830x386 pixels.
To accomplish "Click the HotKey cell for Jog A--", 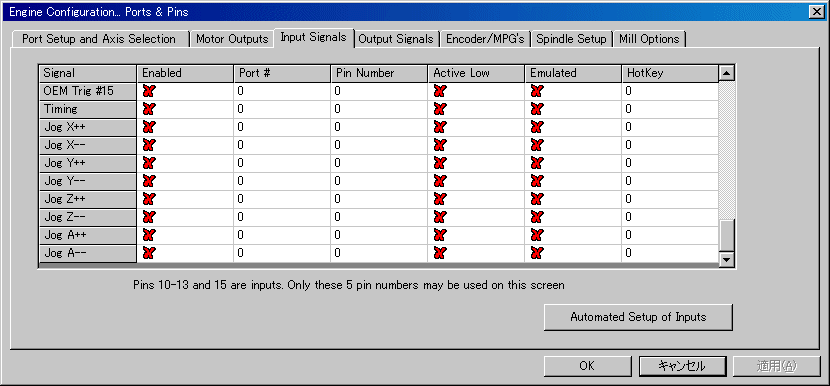I will [x=670, y=253].
